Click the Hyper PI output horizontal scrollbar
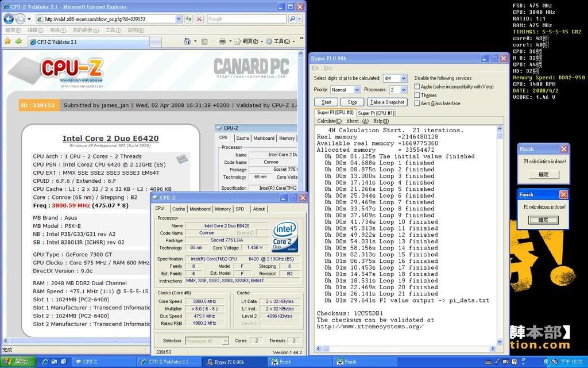 tap(405, 349)
